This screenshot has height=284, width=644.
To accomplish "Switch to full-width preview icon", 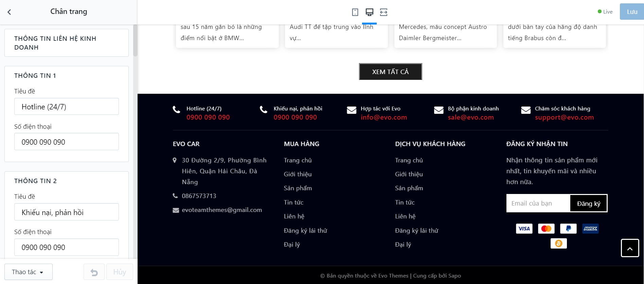I will pos(383,12).
